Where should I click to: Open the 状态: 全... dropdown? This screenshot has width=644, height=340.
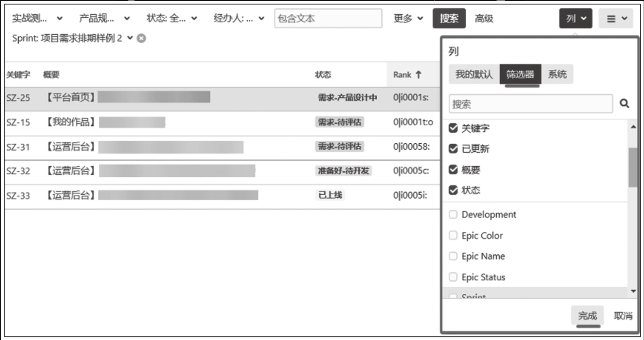point(172,18)
